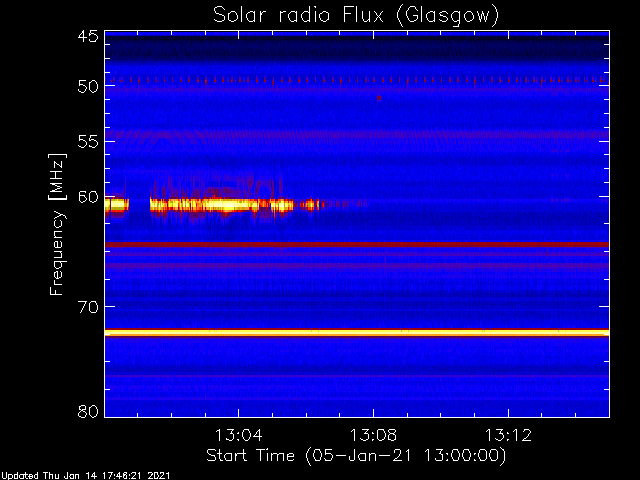640x480 pixels.
Task: Click the 'Start Time (05-Jan-21 13:00:00)' label
Action: 356,456
